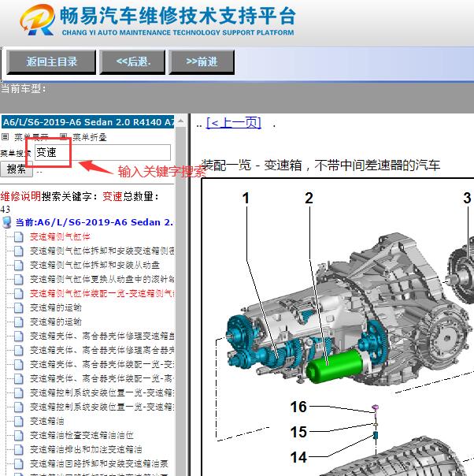The width and height of the screenshot is (474, 476).
Task: Click the gearbox assembly diagram image
Action: coord(338,326)
